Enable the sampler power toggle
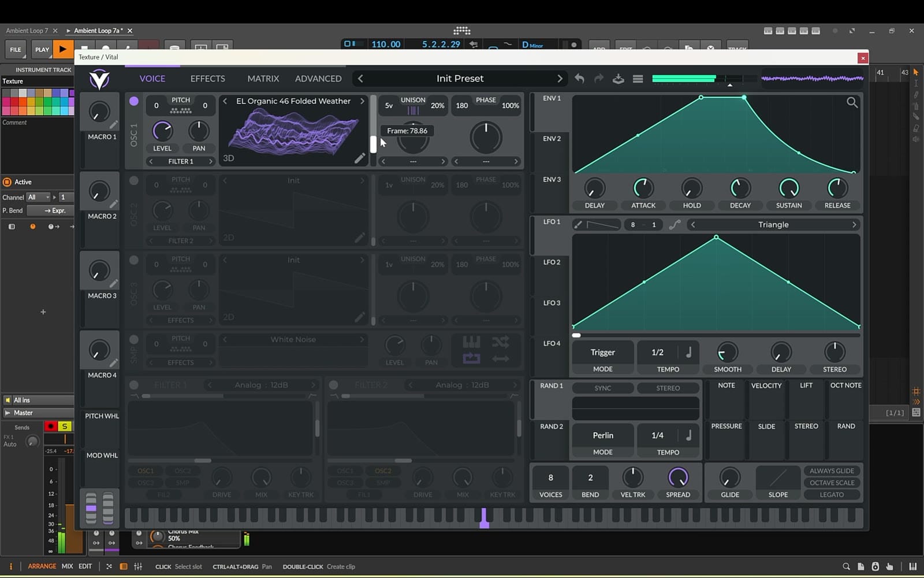This screenshot has height=578, width=924. (134, 339)
